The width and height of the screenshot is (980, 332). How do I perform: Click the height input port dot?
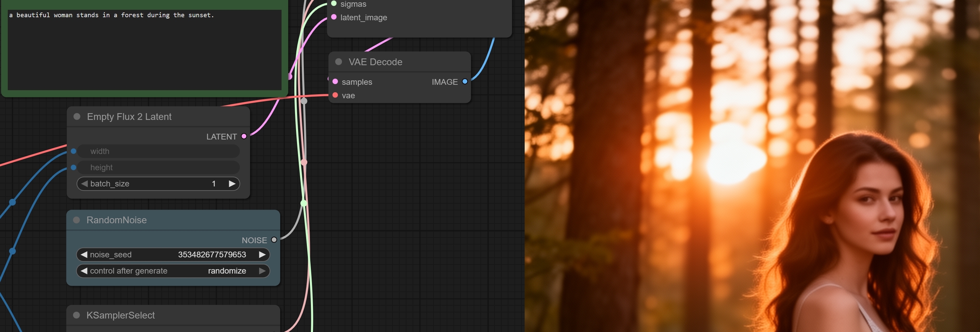pos(73,168)
